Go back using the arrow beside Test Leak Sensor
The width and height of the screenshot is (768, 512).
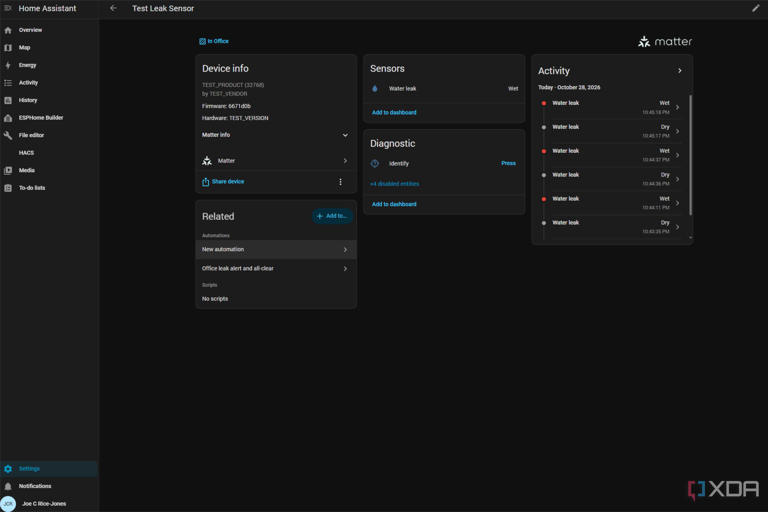tap(113, 8)
